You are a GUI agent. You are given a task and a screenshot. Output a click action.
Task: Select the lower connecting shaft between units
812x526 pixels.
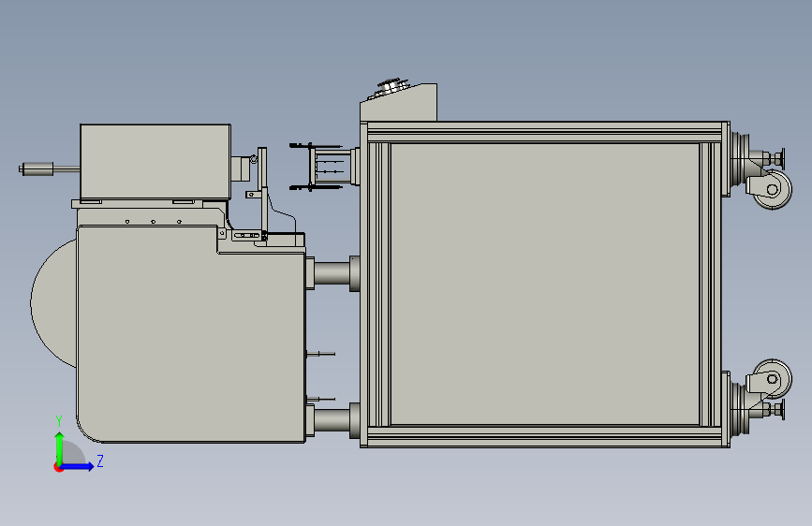333,420
